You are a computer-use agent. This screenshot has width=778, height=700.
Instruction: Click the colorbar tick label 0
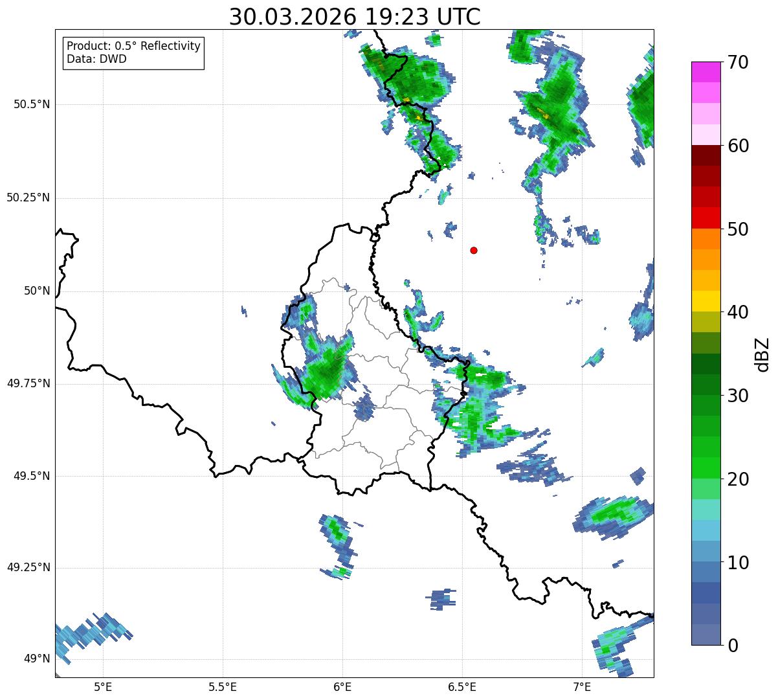point(733,646)
